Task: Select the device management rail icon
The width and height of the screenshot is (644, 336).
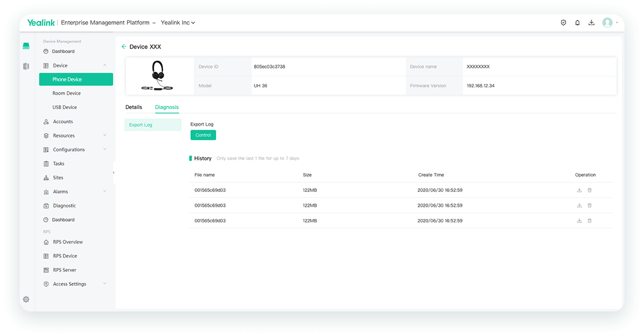Action: point(26,46)
